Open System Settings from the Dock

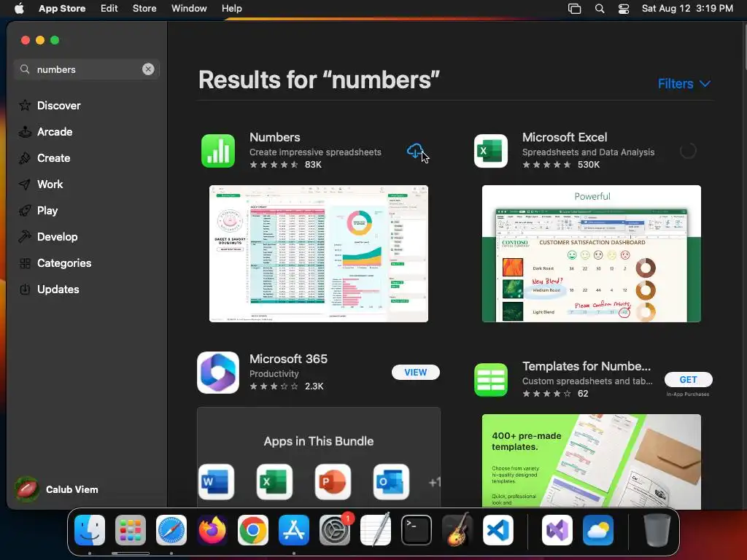335,530
